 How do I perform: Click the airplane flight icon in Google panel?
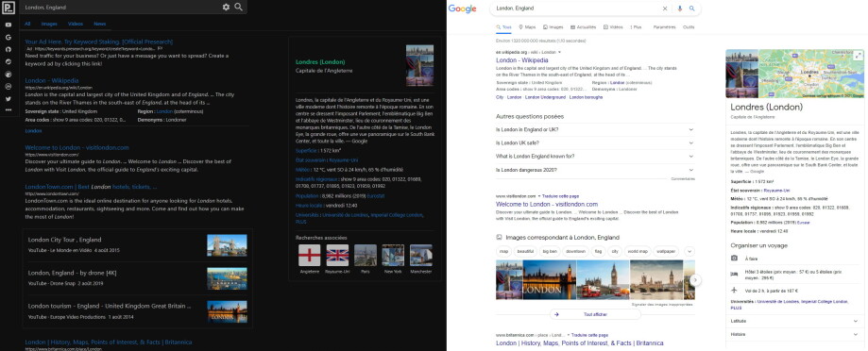pyautogui.click(x=734, y=291)
